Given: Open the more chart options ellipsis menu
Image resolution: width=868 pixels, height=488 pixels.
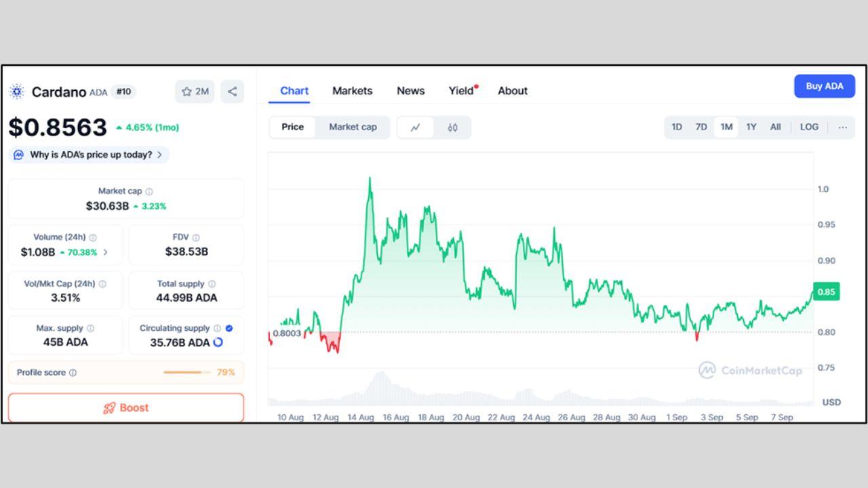Looking at the screenshot, I should coord(842,127).
